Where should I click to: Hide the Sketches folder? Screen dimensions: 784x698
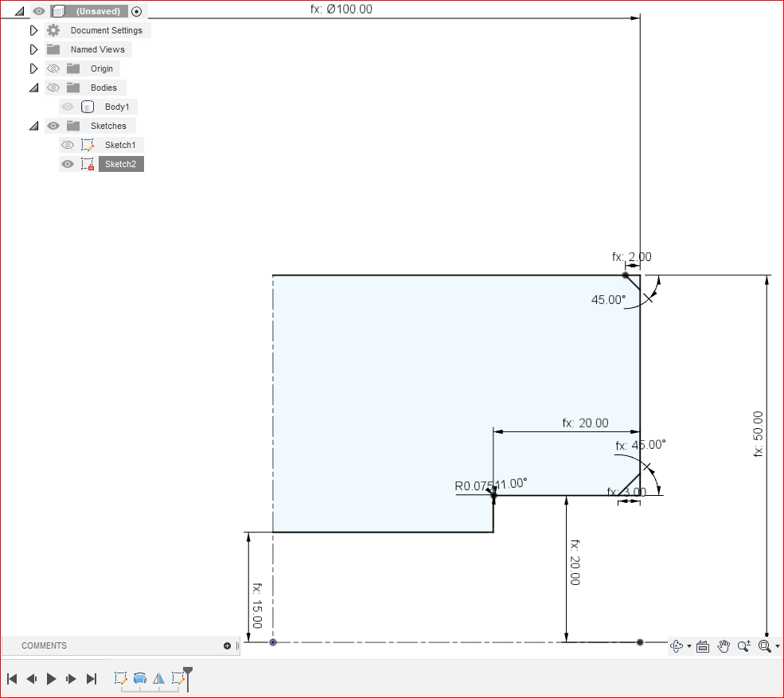coord(53,125)
